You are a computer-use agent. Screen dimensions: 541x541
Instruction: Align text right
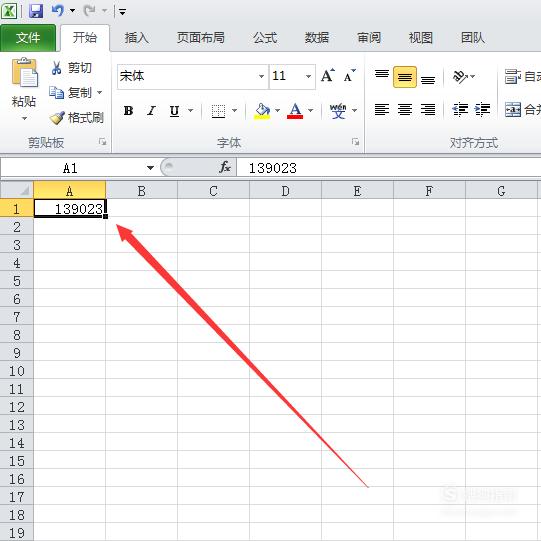[x=428, y=110]
